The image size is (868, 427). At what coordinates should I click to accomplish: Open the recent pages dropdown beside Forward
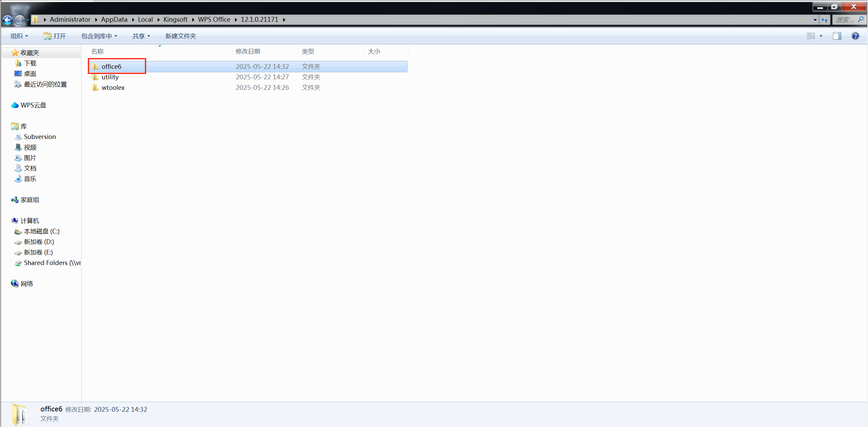coord(27,20)
